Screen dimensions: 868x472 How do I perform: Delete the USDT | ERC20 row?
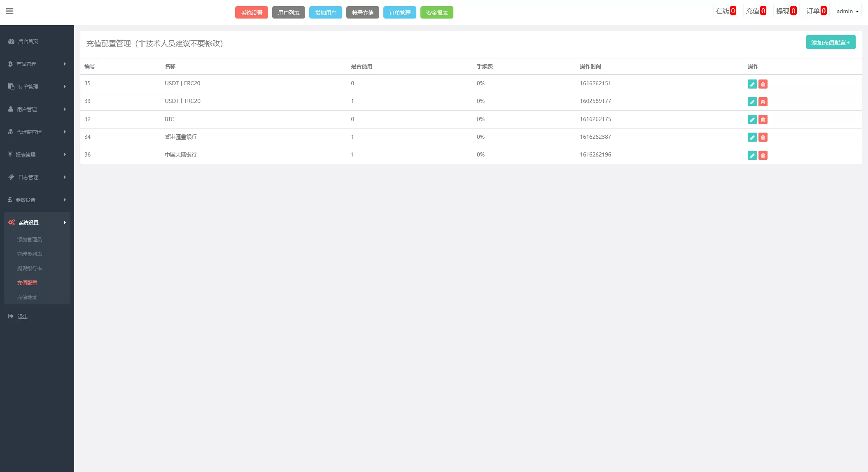(x=763, y=84)
